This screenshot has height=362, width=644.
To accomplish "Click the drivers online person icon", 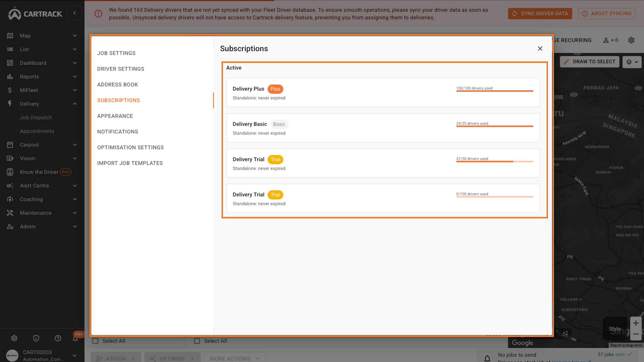I will click(606, 40).
